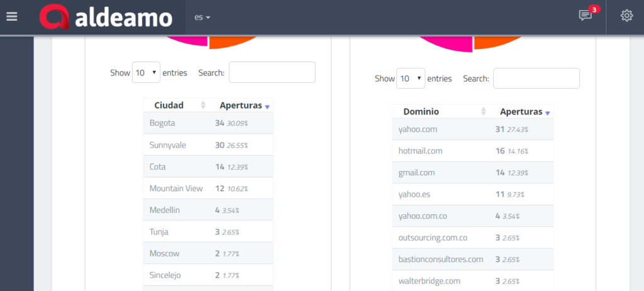Image resolution: width=644 pixels, height=291 pixels.
Task: Open the settings gear icon
Action: coord(626,16)
